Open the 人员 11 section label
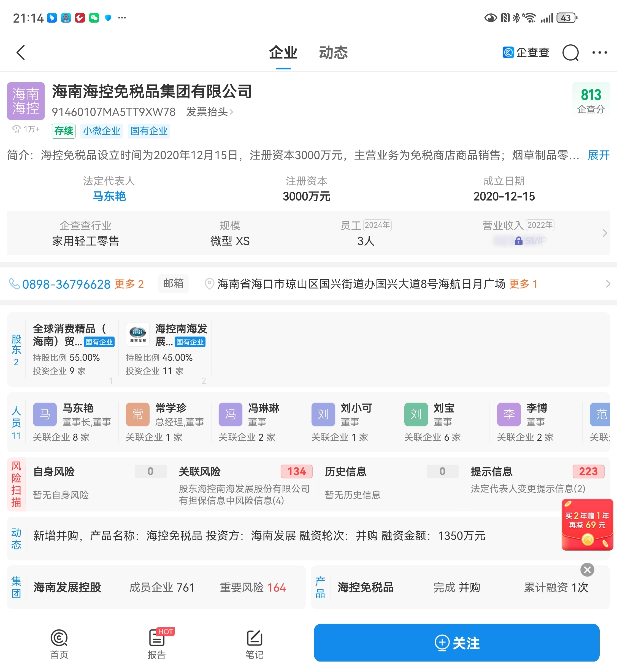The height and width of the screenshot is (672, 617). [x=16, y=422]
